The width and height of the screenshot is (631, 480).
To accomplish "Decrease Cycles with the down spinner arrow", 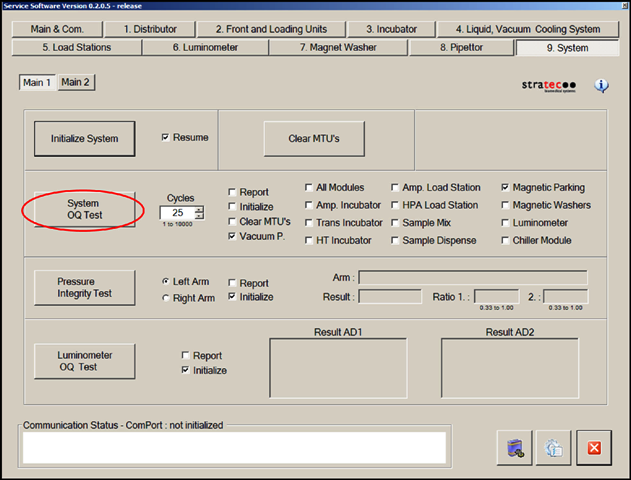I will tap(200, 217).
